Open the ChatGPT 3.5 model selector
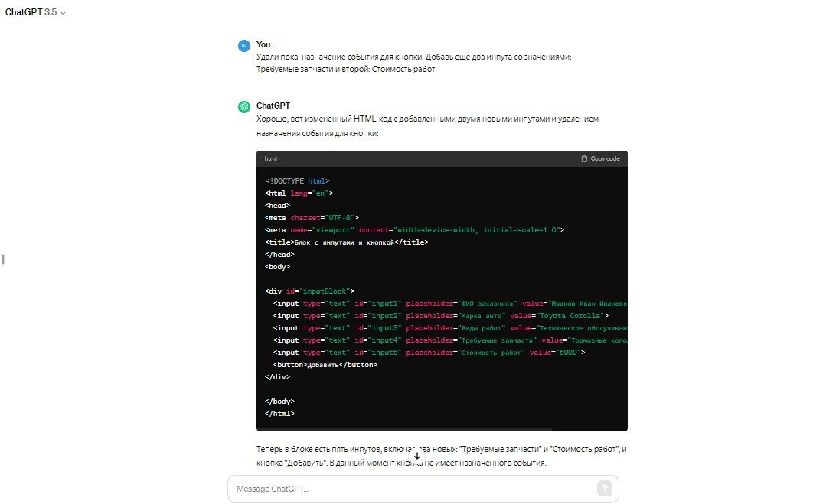The height and width of the screenshot is (504, 826). 32,13
